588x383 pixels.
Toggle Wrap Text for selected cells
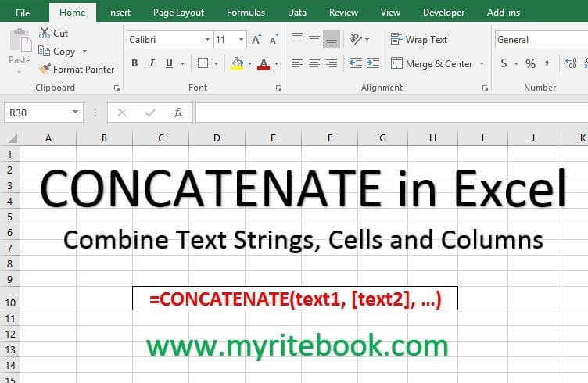[x=419, y=39]
